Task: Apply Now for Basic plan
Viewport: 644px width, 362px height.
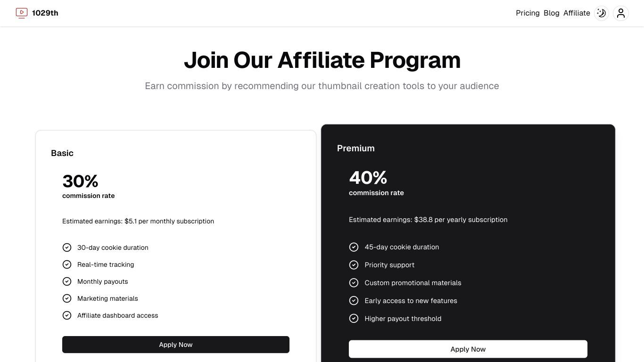Action: (x=176, y=345)
